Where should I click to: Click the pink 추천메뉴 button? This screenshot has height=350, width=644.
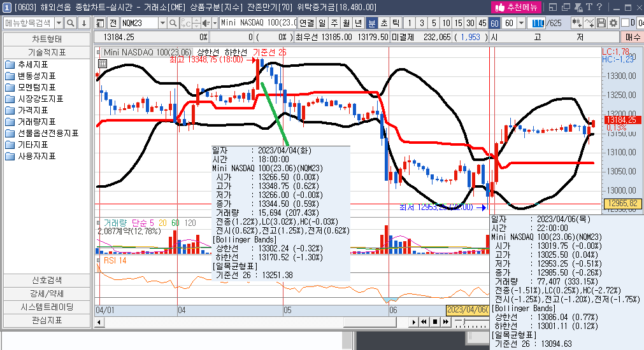pyautogui.click(x=516, y=7)
